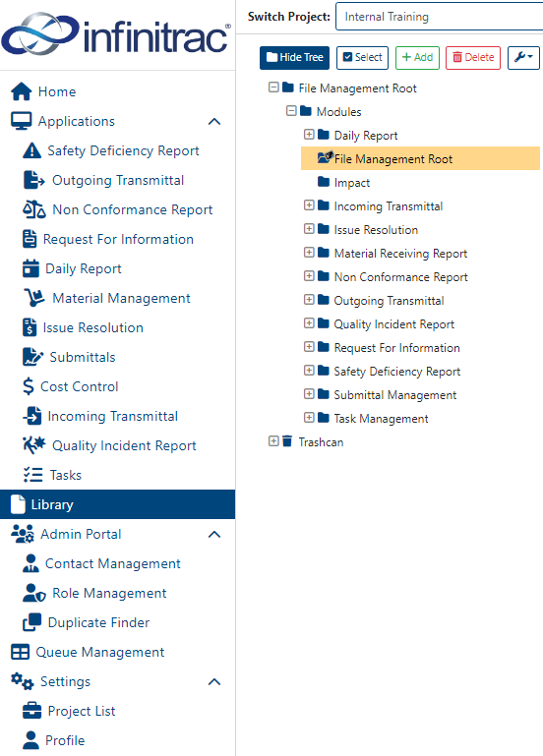Expand the Non Conformance Report tree folder

[x=309, y=276]
